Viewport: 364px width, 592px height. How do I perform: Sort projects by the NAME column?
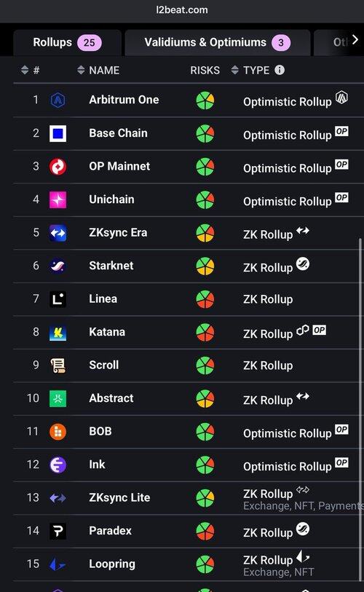[x=98, y=70]
